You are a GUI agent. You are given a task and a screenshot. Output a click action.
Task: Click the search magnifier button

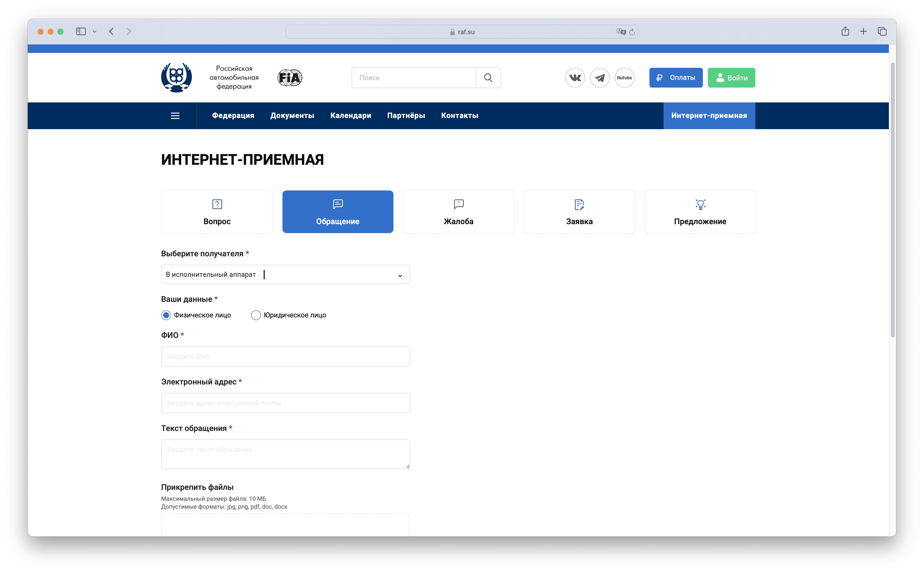click(488, 78)
